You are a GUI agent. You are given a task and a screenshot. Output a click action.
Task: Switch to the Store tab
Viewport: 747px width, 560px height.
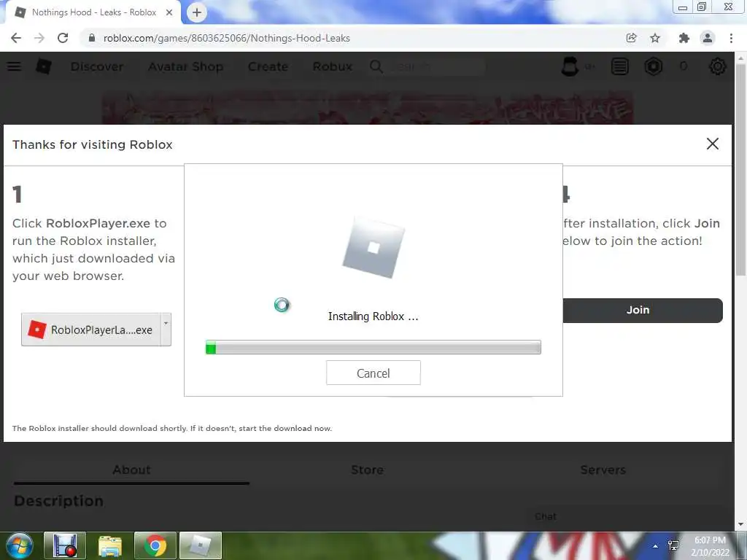click(x=368, y=470)
